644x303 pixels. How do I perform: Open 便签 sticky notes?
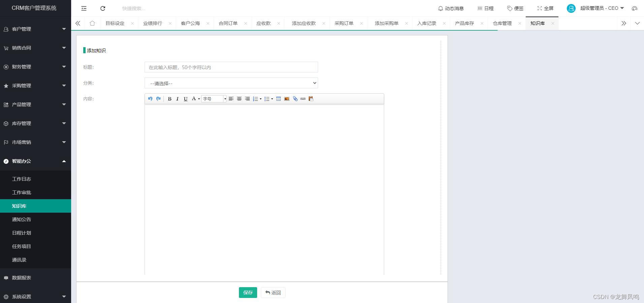[x=515, y=8]
